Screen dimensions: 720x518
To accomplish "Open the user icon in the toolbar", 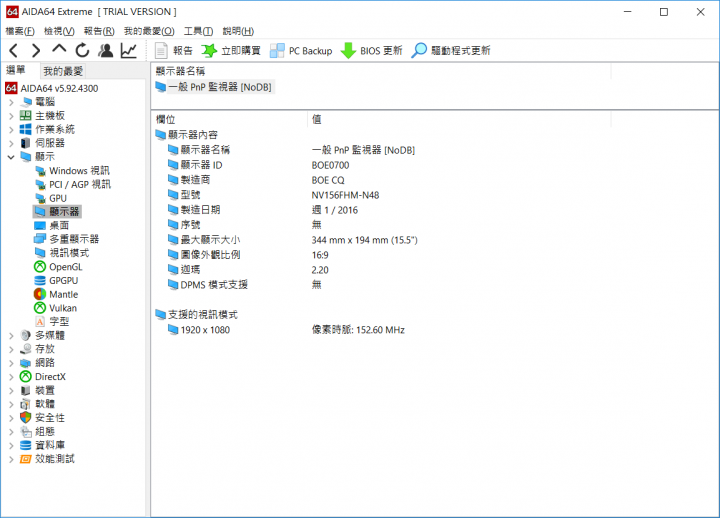I will click(106, 51).
